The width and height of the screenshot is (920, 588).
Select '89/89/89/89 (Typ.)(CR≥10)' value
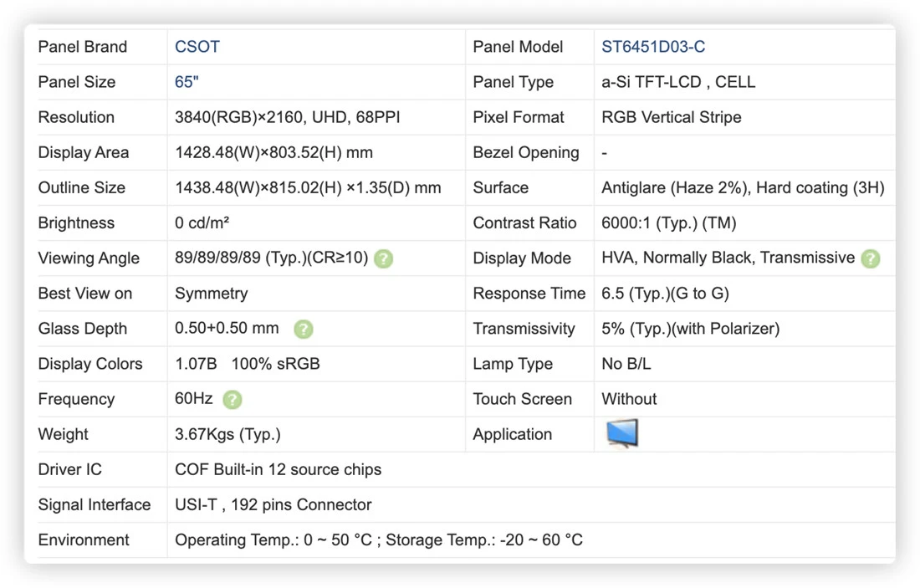pyautogui.click(x=272, y=258)
